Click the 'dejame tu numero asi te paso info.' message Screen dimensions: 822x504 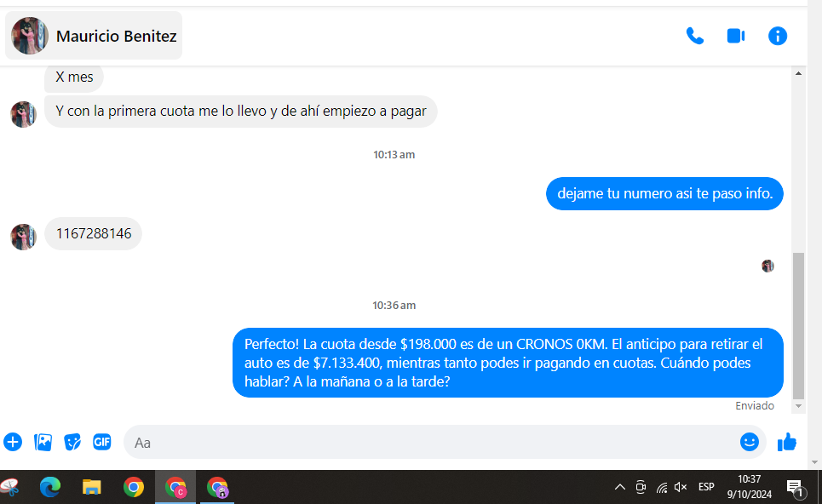(x=664, y=193)
